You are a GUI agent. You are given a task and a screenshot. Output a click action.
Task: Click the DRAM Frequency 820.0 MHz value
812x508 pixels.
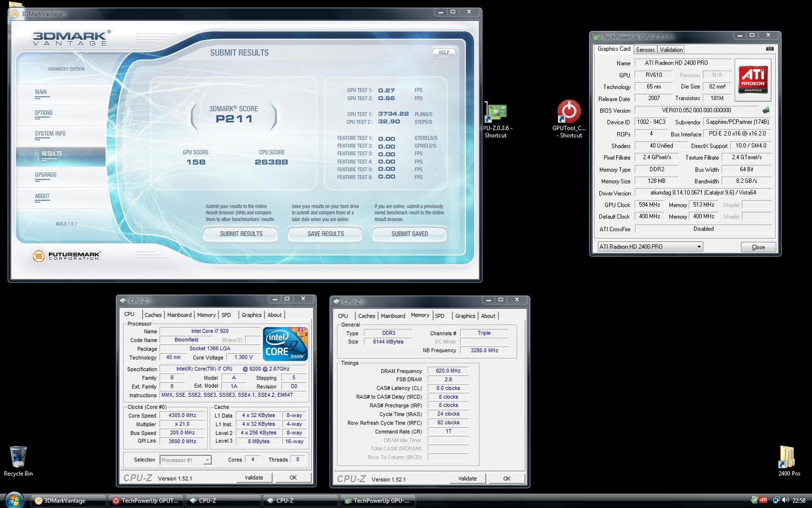pyautogui.click(x=448, y=371)
